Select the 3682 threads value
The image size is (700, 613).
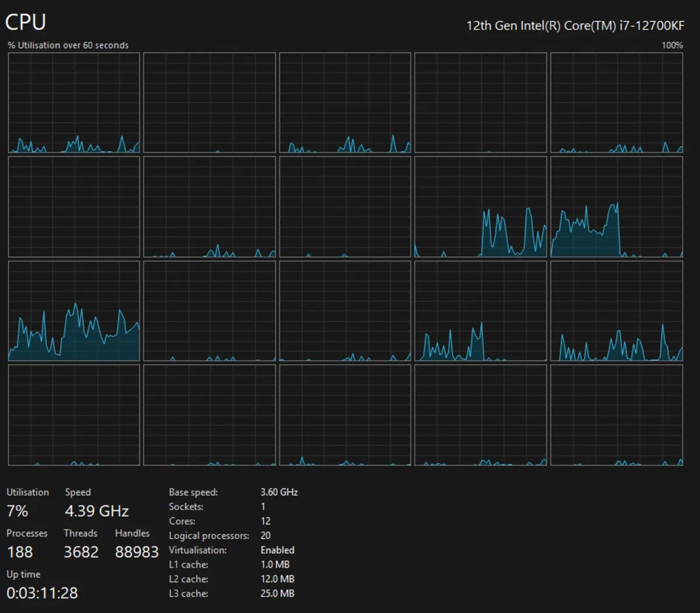pos(81,552)
